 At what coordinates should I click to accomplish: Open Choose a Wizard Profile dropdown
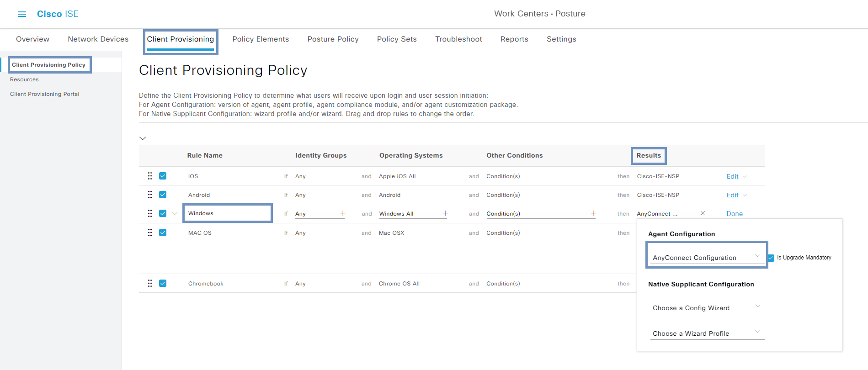tap(707, 333)
